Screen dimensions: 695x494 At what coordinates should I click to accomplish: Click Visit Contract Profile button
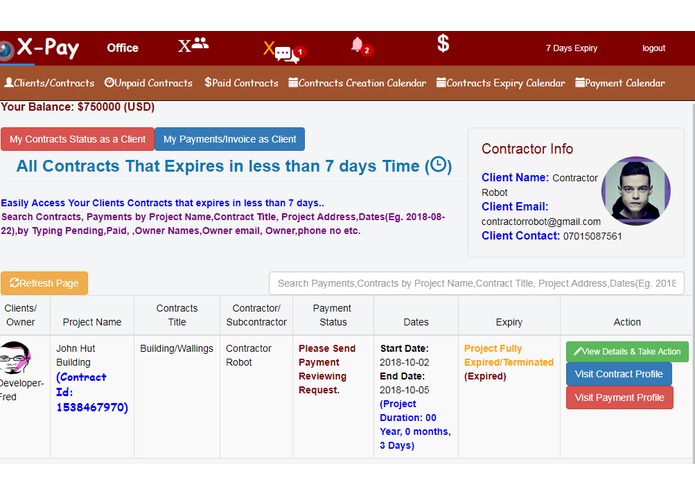619,374
